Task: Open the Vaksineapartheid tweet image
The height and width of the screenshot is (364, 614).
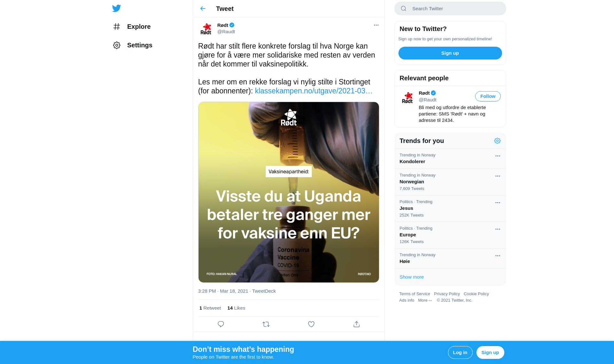Action: point(288,192)
